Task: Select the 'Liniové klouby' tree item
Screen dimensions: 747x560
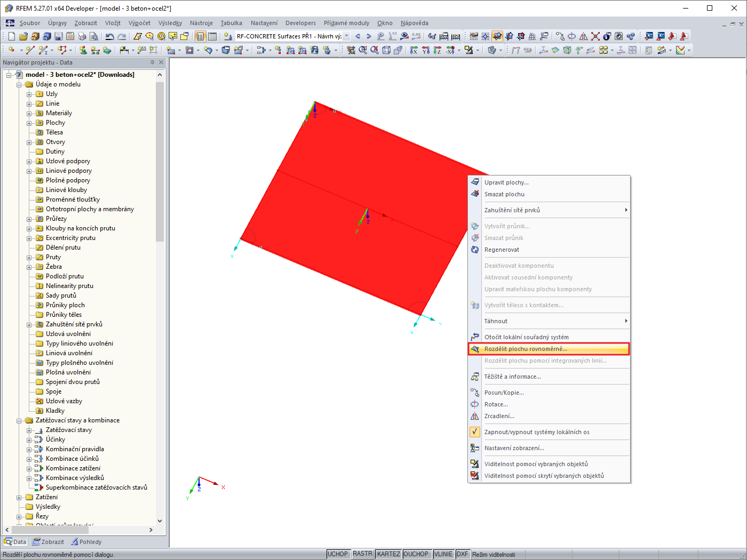Action: point(66,190)
